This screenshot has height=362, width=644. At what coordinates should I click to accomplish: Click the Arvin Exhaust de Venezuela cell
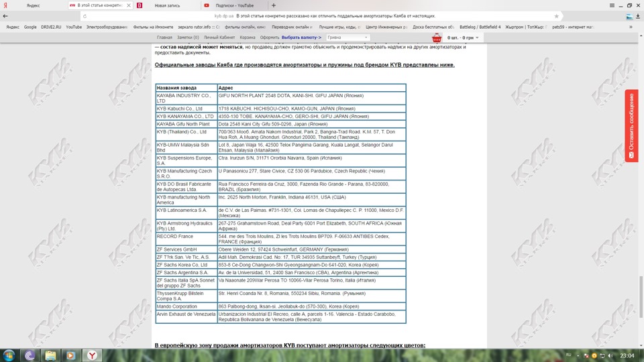pyautogui.click(x=186, y=317)
